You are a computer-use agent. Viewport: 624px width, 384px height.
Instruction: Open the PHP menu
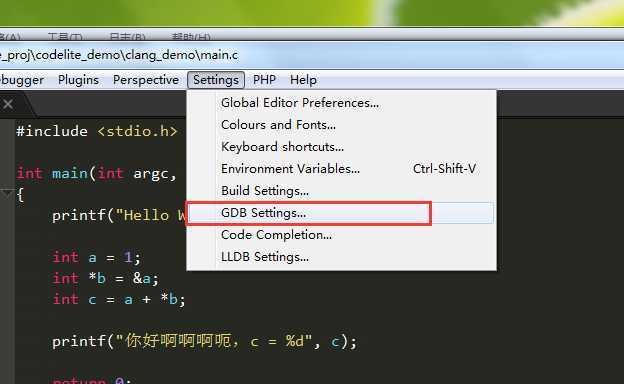pos(264,80)
